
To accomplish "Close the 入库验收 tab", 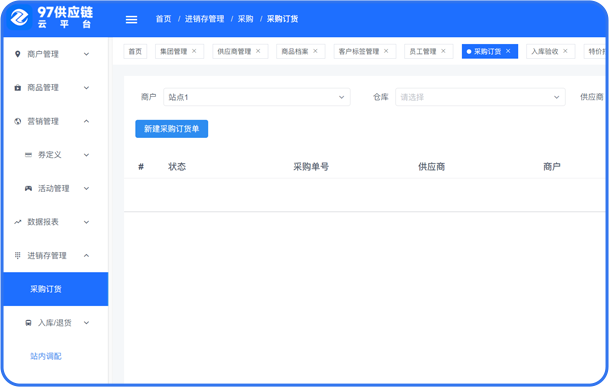I will 565,51.
